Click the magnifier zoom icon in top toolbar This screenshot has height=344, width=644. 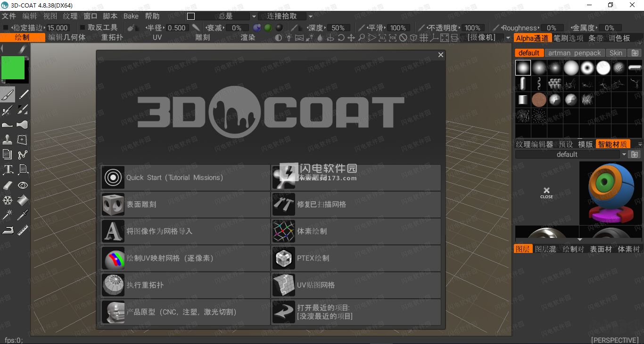pyautogui.click(x=362, y=38)
